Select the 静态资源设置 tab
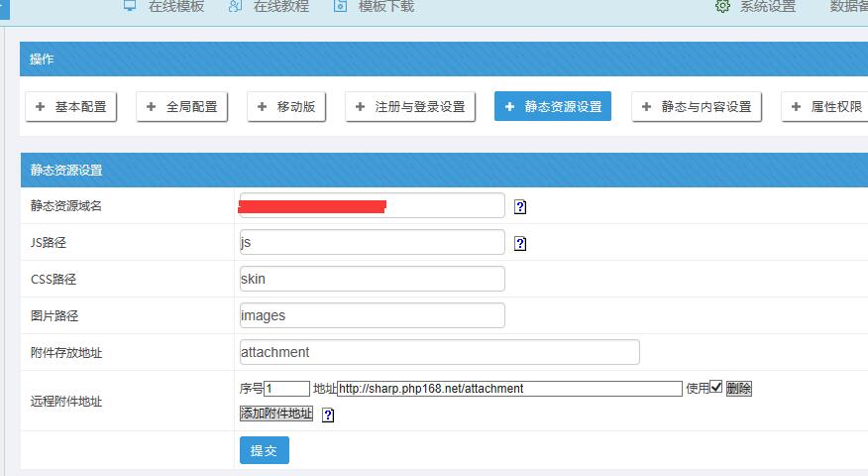Viewport: 868px width, 476px height. pos(552,106)
